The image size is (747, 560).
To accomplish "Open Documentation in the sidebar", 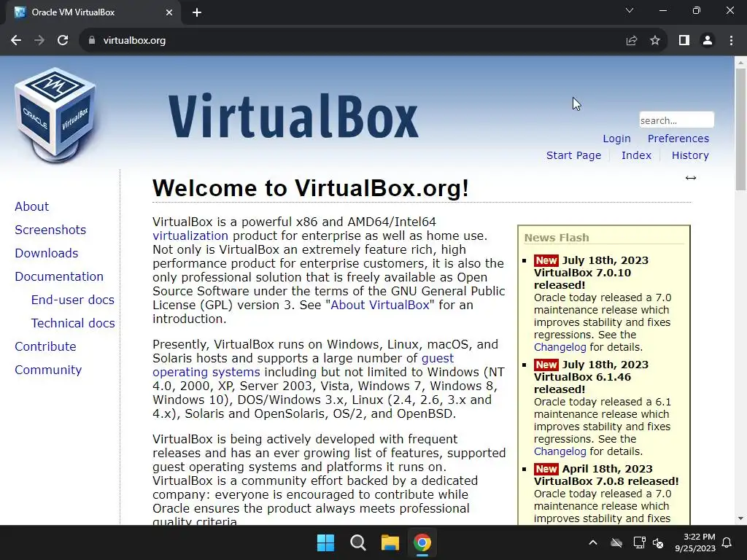I will click(x=58, y=276).
